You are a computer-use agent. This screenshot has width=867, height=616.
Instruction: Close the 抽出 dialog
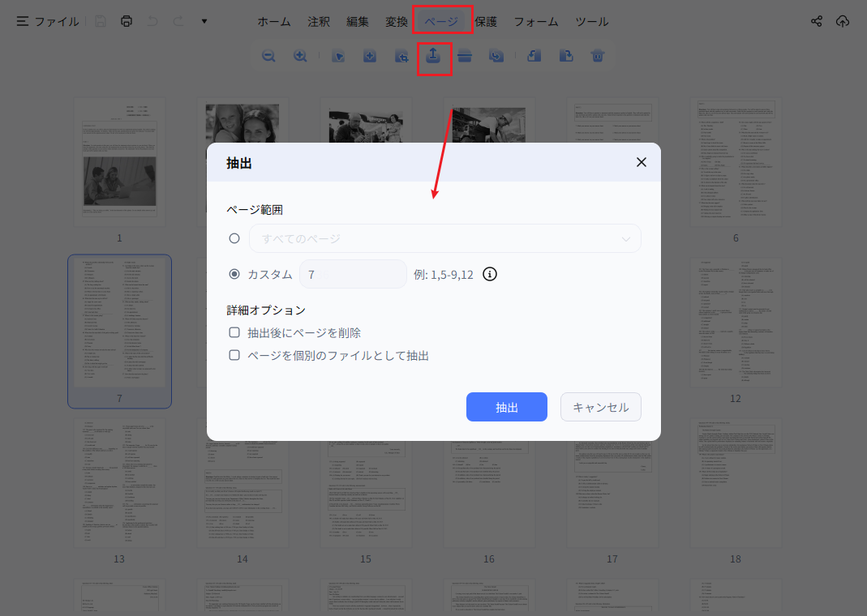[642, 162]
